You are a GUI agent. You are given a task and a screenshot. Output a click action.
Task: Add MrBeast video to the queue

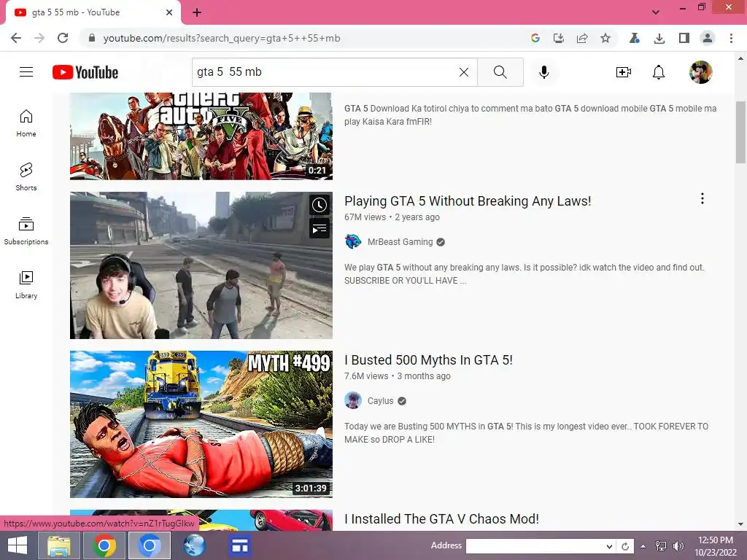click(320, 229)
